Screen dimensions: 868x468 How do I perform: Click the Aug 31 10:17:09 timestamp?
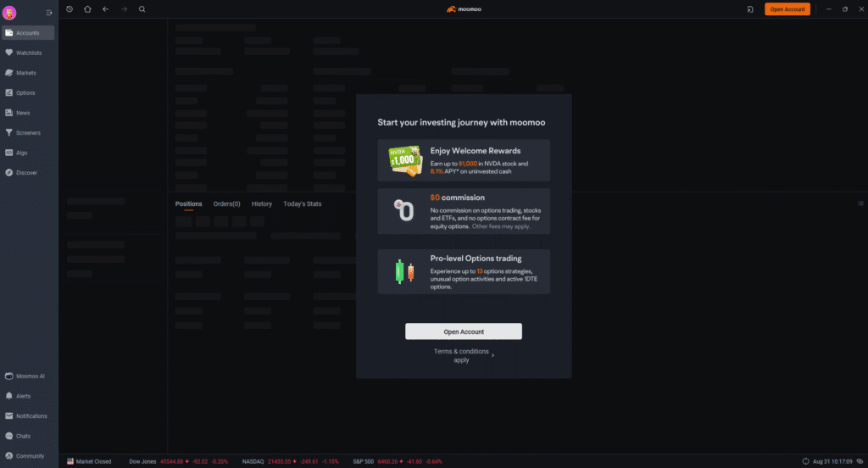pos(832,461)
